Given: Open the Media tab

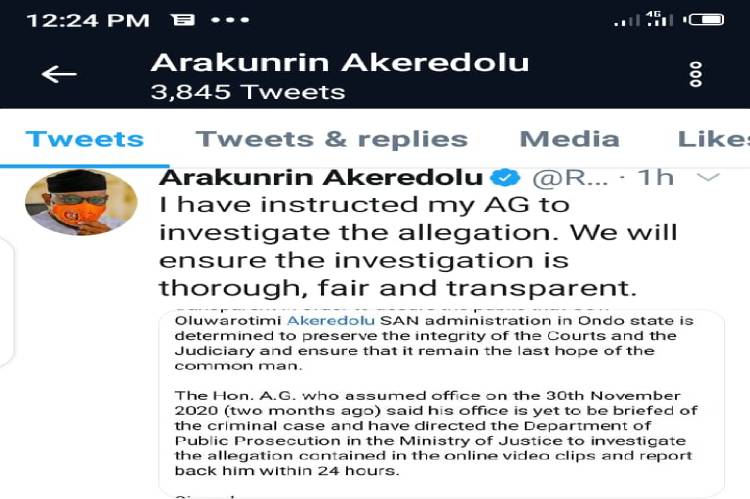Looking at the screenshot, I should pyautogui.click(x=570, y=139).
